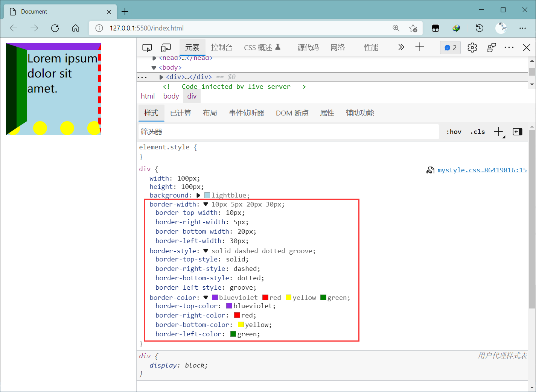This screenshot has width=536, height=392.
Task: Open border-top-color blueviolet swatch
Action: [229, 306]
